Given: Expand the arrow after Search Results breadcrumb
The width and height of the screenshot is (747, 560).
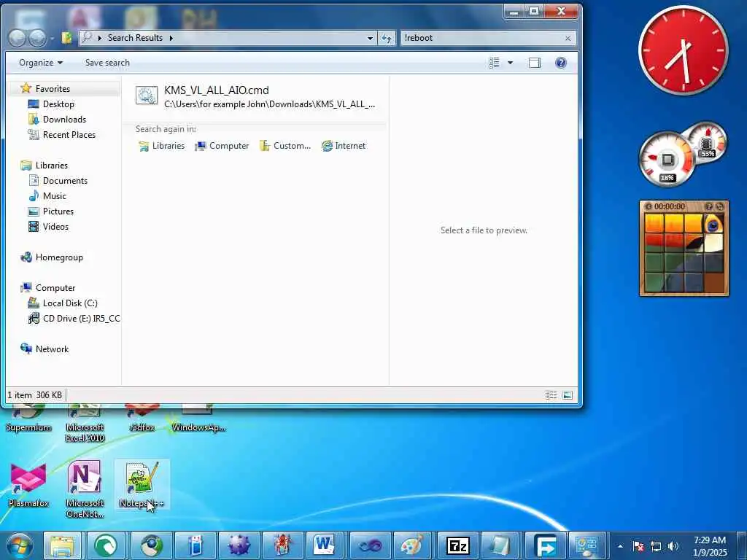Looking at the screenshot, I should [171, 38].
